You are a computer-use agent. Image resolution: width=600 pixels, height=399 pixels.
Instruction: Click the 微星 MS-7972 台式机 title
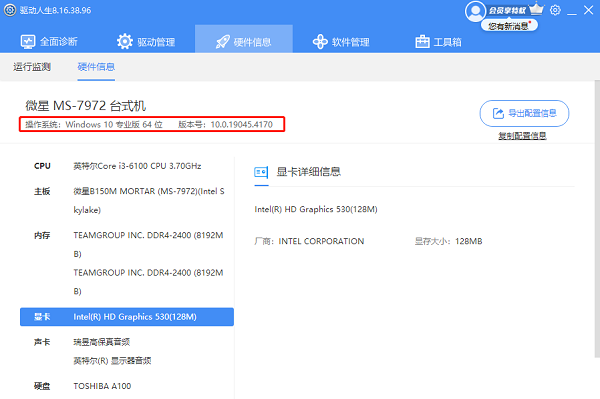point(86,106)
